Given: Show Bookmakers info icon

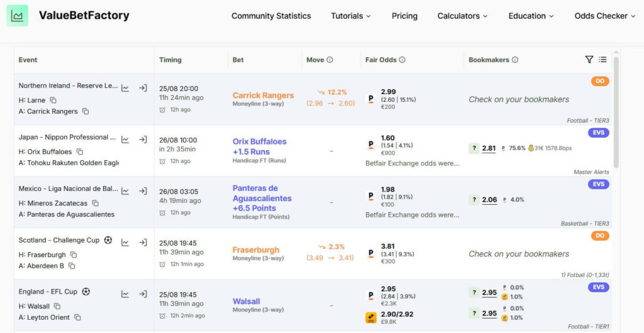Looking at the screenshot, I should pyautogui.click(x=514, y=60).
